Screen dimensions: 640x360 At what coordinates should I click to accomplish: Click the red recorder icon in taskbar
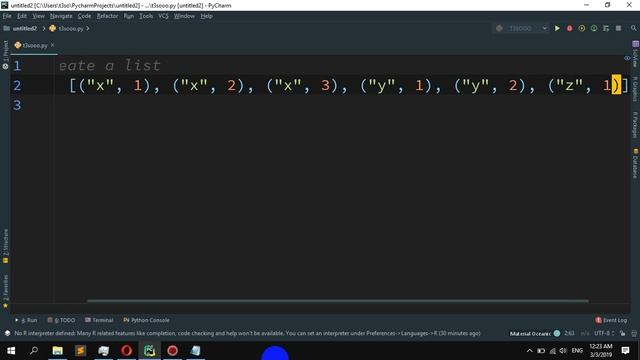[x=172, y=351]
